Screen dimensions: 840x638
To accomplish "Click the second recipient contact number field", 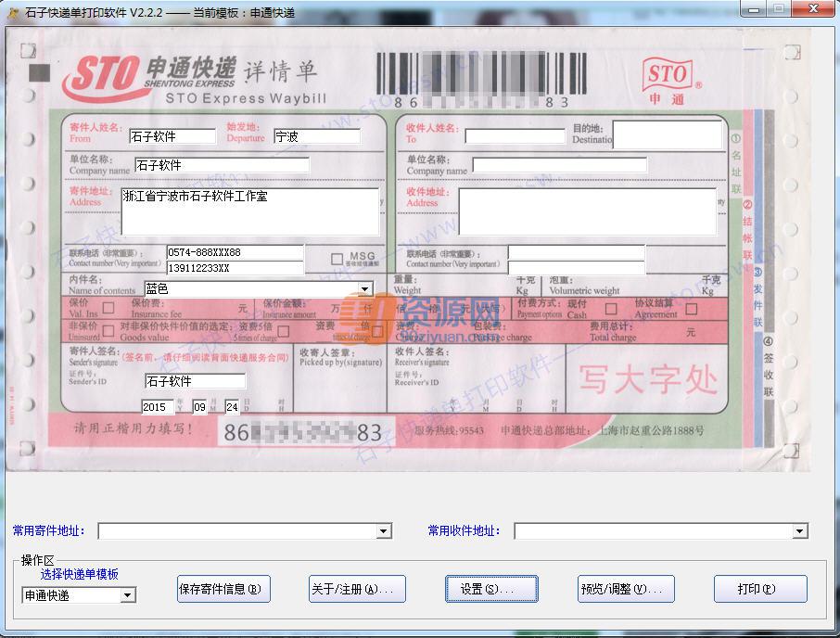I will click(577, 268).
